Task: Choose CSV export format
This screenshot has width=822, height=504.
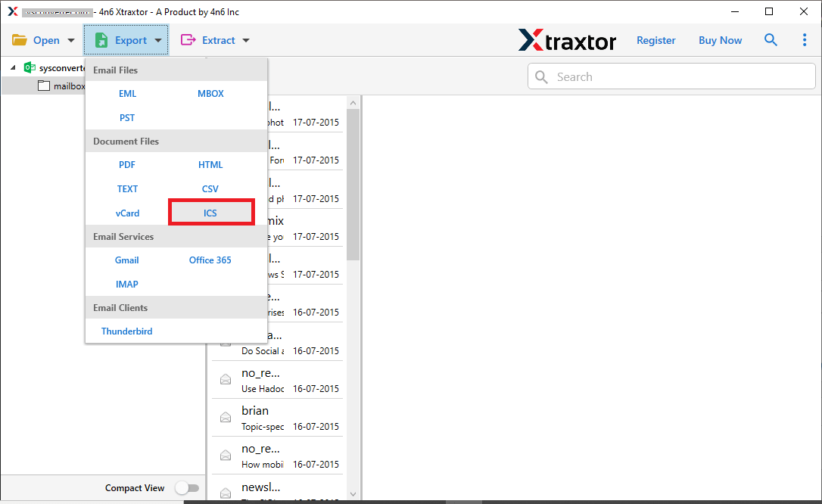Action: [x=210, y=188]
